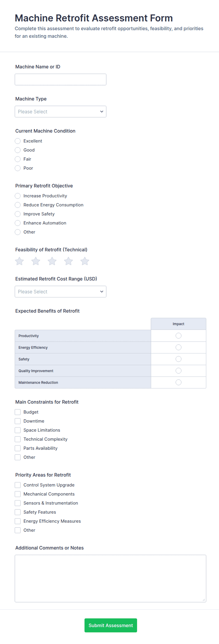Rate feasibility with four stars
The image size is (219, 644).
[x=68, y=261]
